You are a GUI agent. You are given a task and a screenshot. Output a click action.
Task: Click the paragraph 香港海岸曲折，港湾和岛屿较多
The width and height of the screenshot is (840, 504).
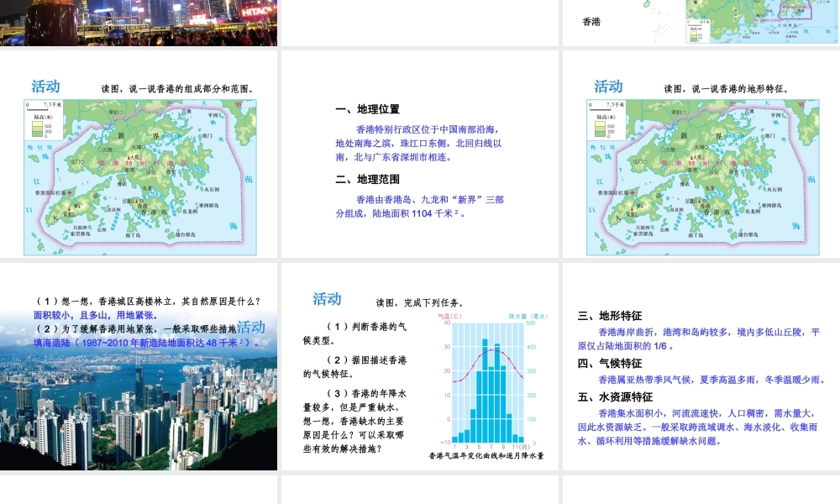coord(699,339)
